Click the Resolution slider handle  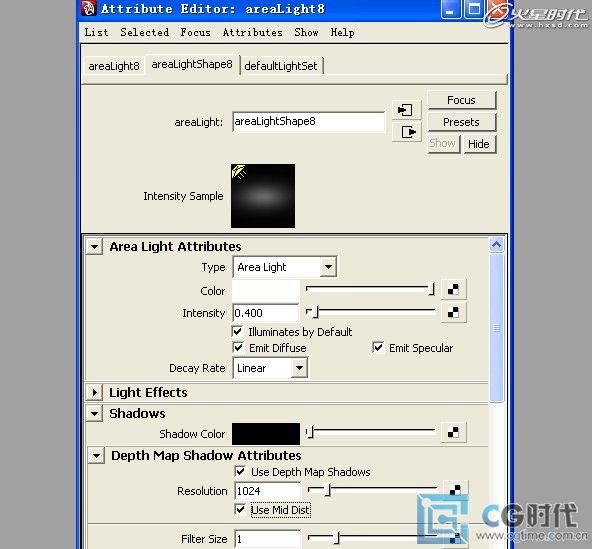coord(328,490)
